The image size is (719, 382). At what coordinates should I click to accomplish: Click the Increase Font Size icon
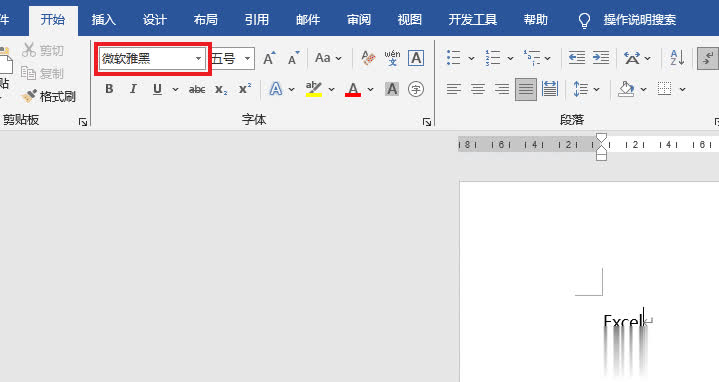[x=269, y=58]
